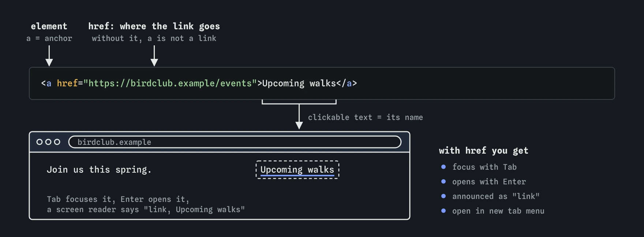Select the "element" heading label
Image resolution: width=644 pixels, height=237 pixels.
pyautogui.click(x=49, y=26)
